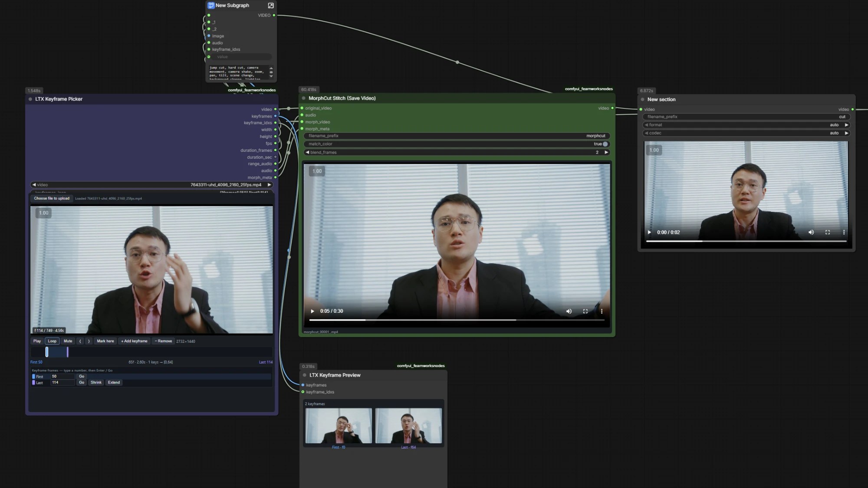Viewport: 868px width, 488px height.
Task: Click the Shrink button
Action: click(96, 383)
